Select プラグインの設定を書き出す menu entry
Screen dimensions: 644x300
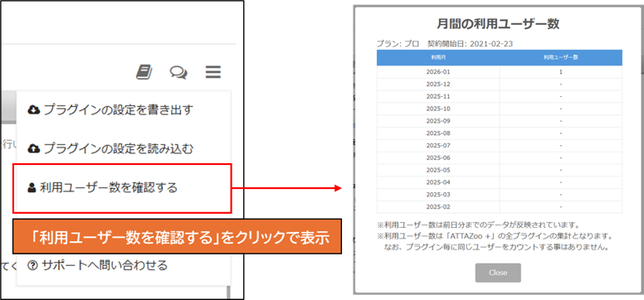click(x=123, y=110)
